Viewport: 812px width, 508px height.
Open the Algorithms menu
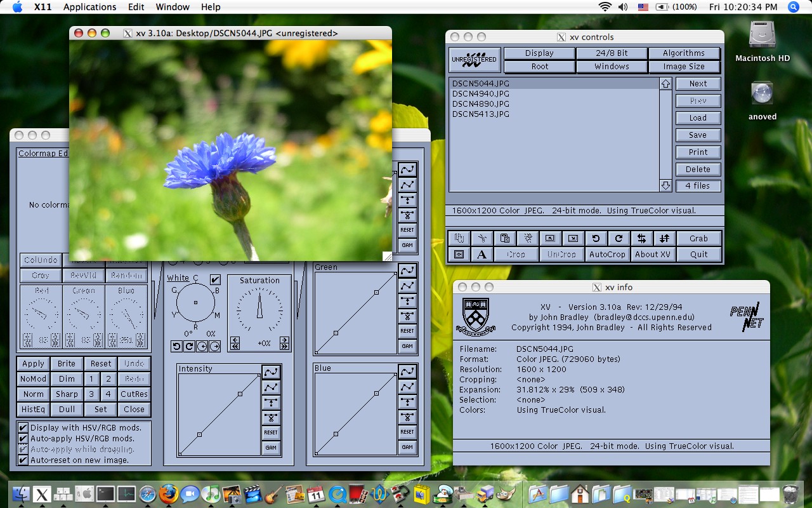pyautogui.click(x=684, y=53)
